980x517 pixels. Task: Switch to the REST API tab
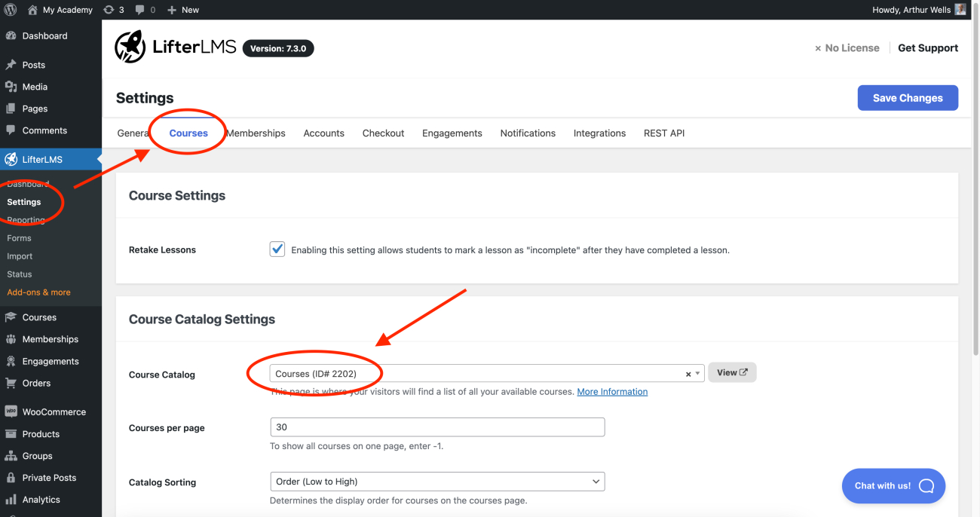tap(664, 133)
